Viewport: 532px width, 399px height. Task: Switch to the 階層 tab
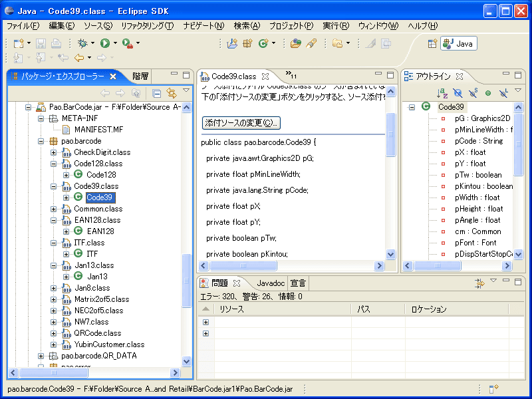[140, 76]
